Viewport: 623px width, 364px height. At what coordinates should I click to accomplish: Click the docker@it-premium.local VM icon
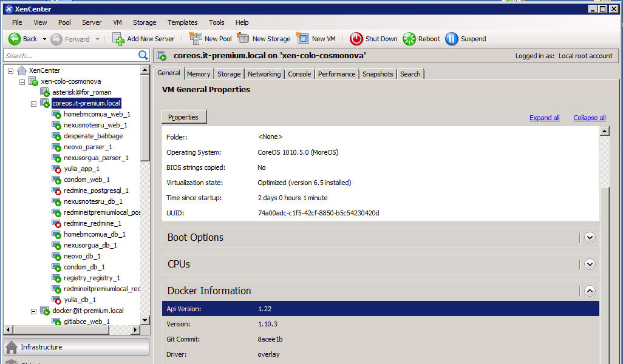tap(45, 311)
